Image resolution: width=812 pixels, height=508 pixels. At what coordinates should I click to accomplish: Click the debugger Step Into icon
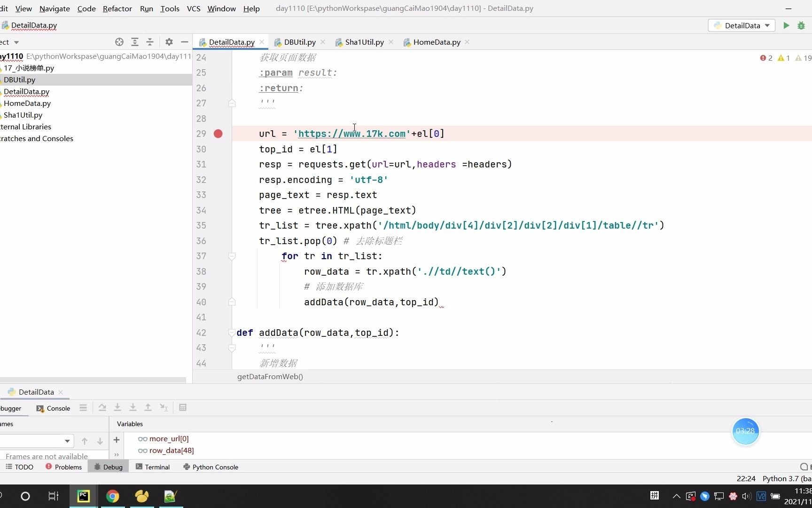tap(117, 407)
